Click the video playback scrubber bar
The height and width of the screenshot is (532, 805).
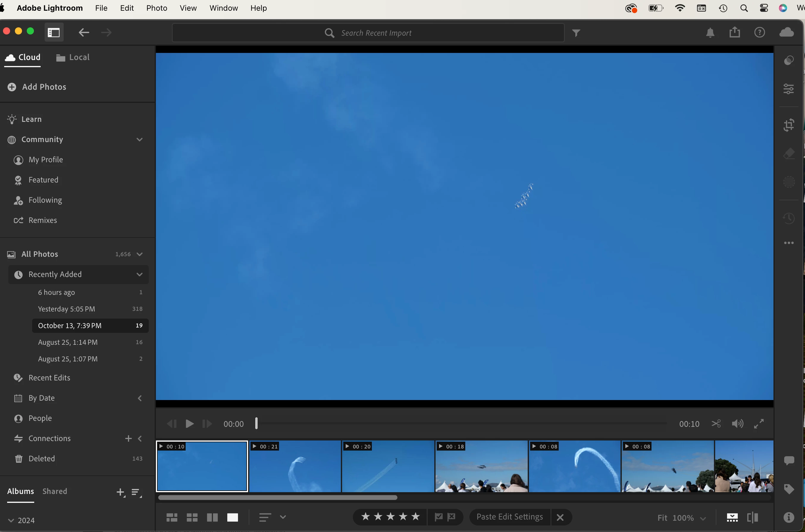click(x=461, y=424)
